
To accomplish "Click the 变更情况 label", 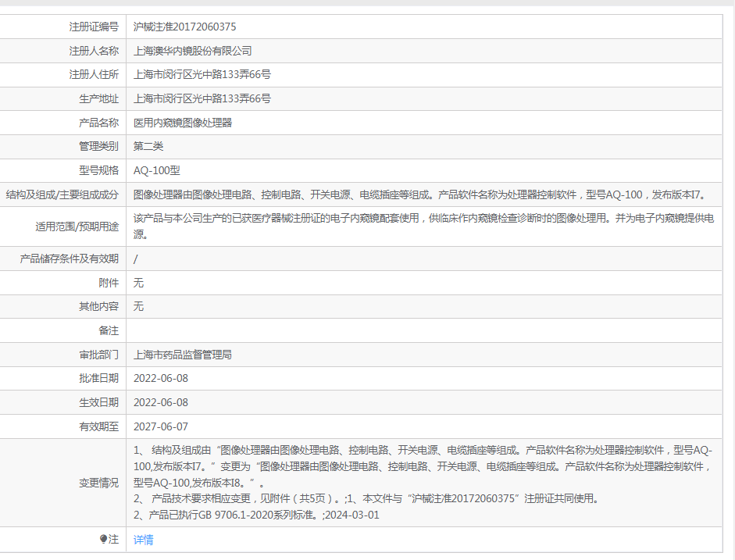I will (99, 483).
